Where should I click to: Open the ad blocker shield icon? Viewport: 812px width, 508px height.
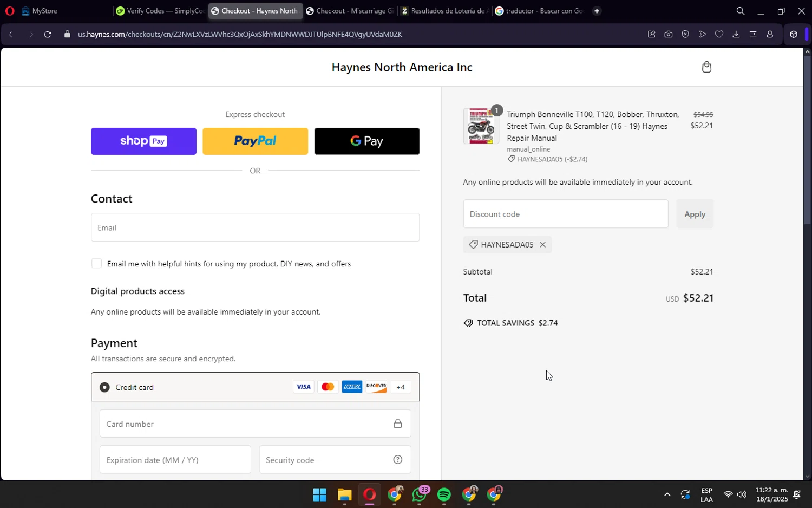pyautogui.click(x=685, y=34)
